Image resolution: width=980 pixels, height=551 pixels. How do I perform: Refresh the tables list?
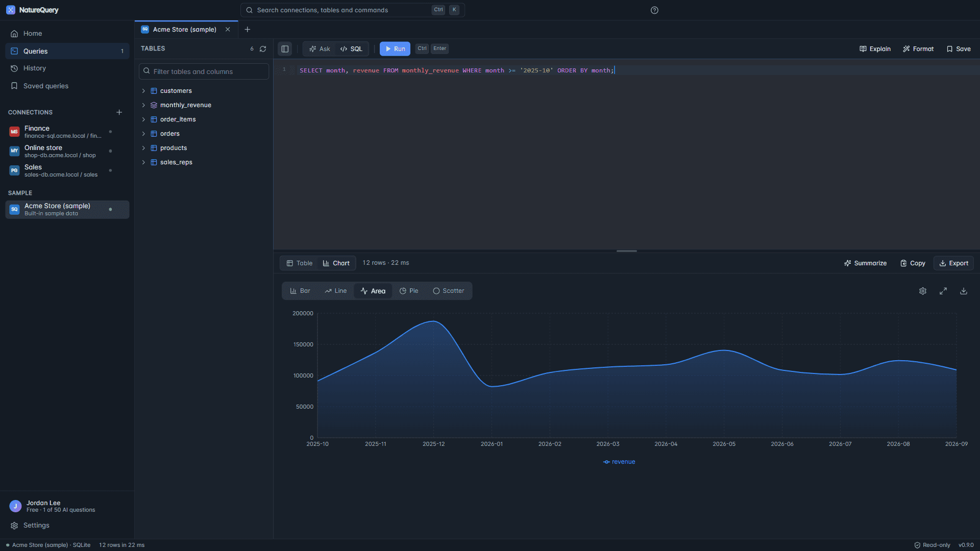coord(263,49)
